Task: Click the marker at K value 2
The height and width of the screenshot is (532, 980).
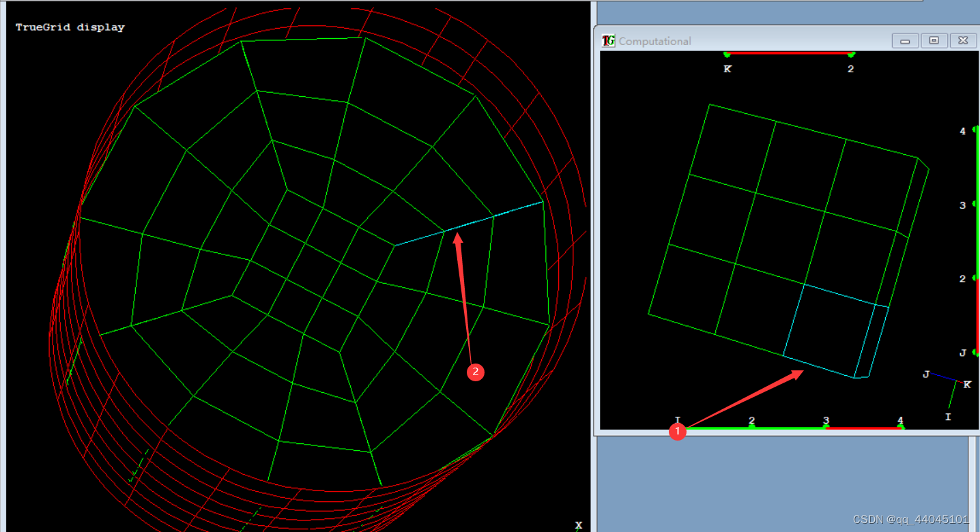Action: tap(851, 54)
